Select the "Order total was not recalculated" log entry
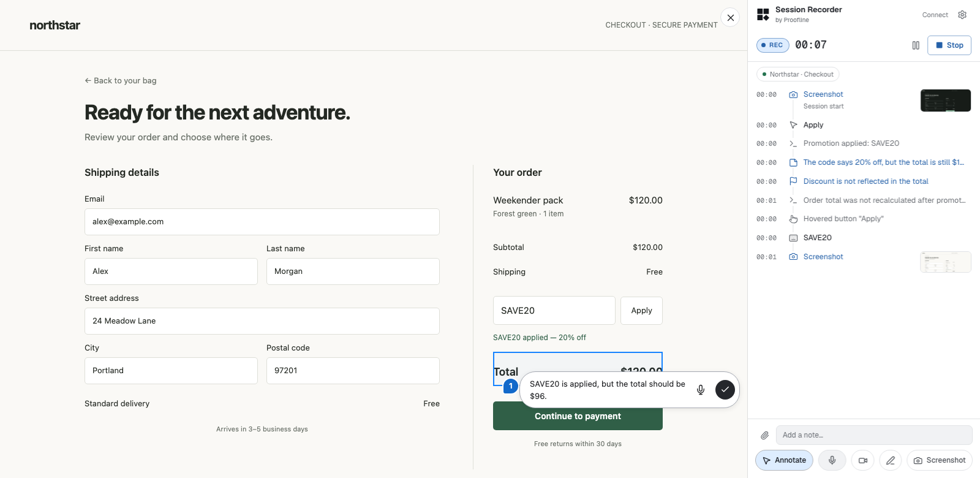Image resolution: width=980 pixels, height=478 pixels. 884,200
